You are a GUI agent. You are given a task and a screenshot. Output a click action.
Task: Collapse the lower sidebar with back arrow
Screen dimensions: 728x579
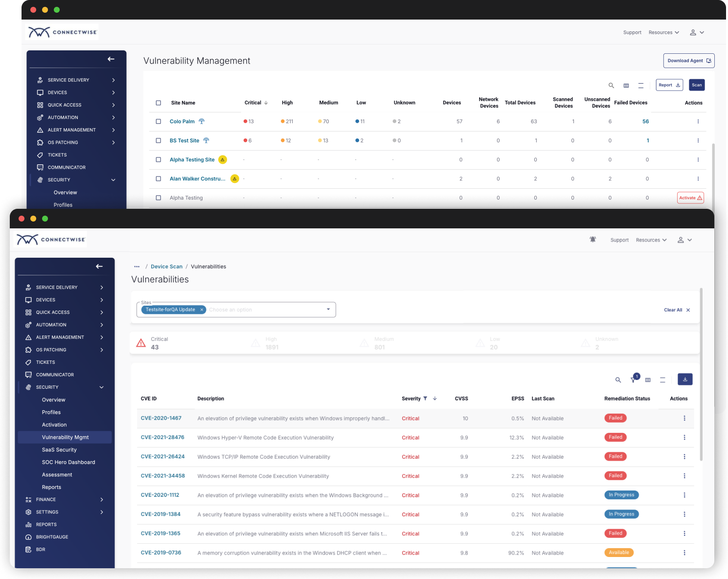coord(99,267)
